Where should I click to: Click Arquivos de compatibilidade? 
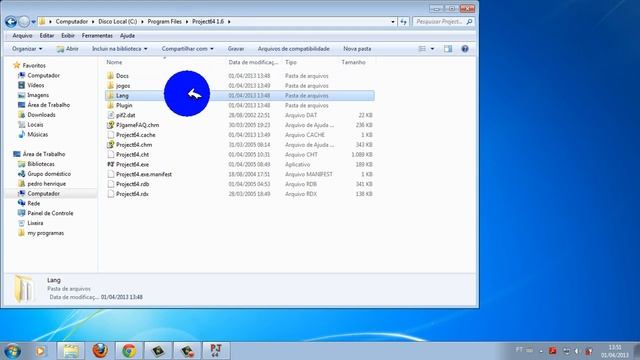(x=293, y=49)
